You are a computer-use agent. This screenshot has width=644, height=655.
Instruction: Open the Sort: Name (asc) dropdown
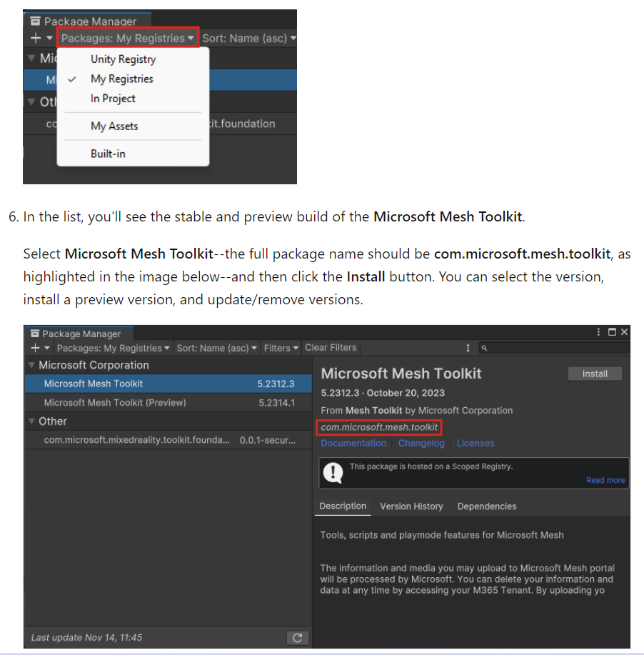click(216, 348)
